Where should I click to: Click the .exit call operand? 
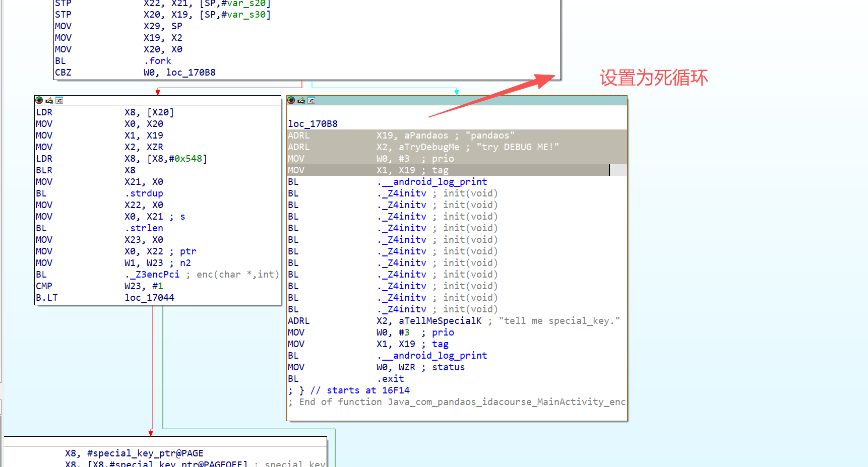[390, 379]
